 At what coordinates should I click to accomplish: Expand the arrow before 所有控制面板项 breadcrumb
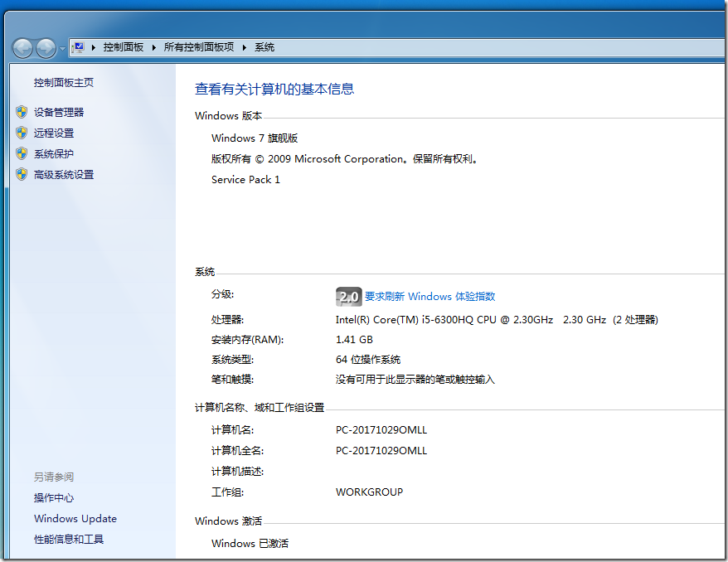click(x=154, y=47)
